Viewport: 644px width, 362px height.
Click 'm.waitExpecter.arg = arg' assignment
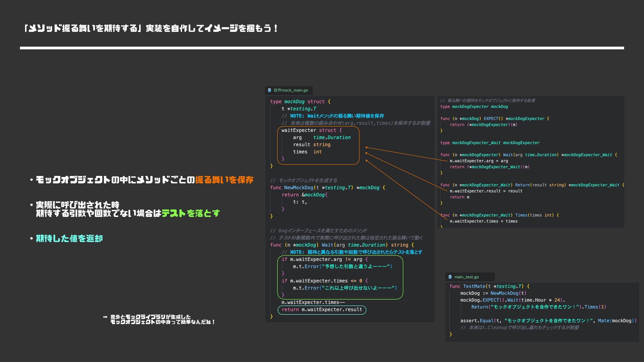tap(479, 161)
